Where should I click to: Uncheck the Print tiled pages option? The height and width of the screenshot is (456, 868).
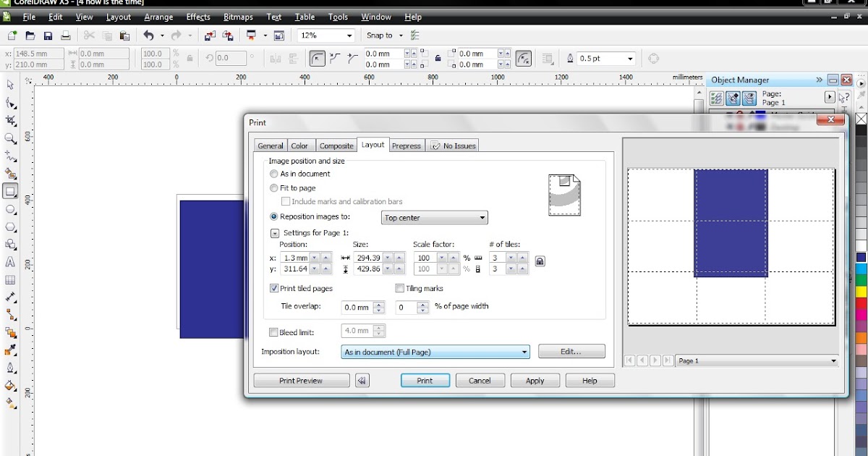pos(273,288)
